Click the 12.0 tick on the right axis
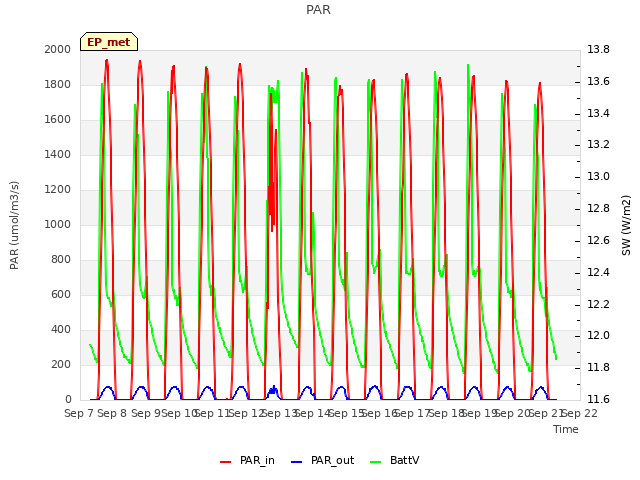 pyautogui.click(x=598, y=336)
